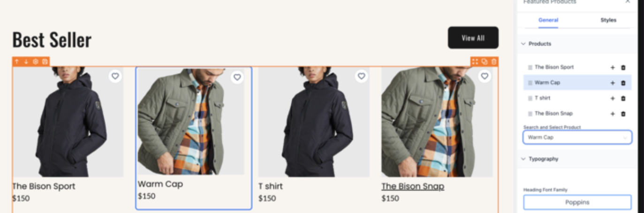Open the Search and Select Product dropdown
Viewport: 644px width, 213px height.
coord(577,137)
